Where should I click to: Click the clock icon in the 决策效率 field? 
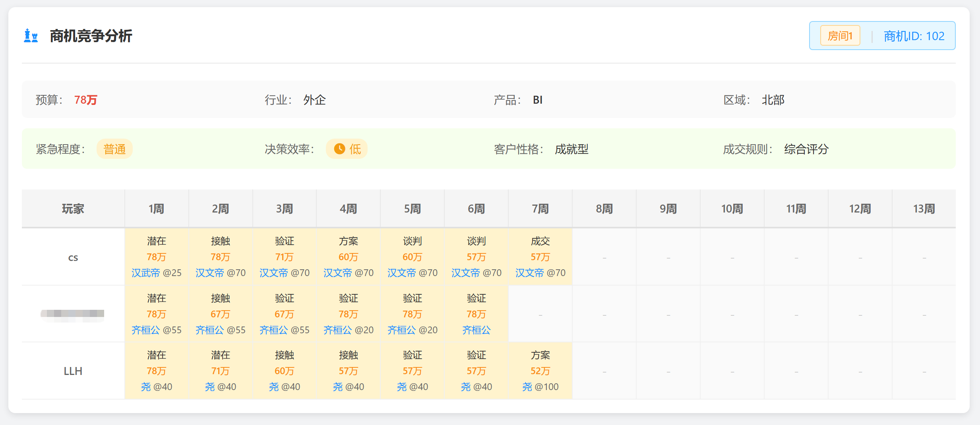point(338,149)
